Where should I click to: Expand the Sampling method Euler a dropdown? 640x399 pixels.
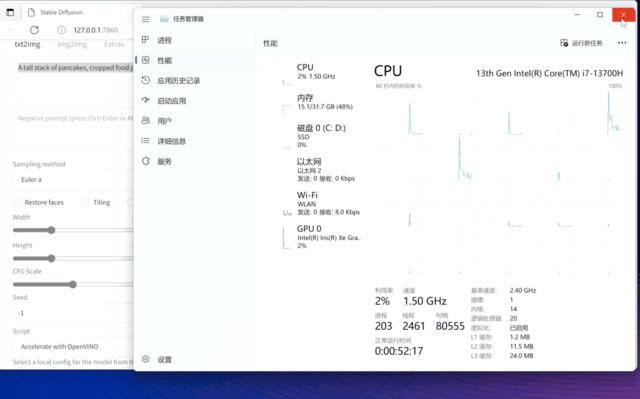point(73,180)
